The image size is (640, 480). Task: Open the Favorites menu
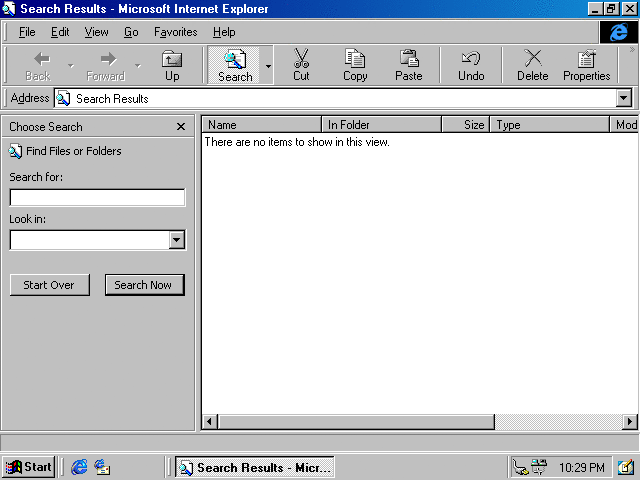[x=176, y=32]
